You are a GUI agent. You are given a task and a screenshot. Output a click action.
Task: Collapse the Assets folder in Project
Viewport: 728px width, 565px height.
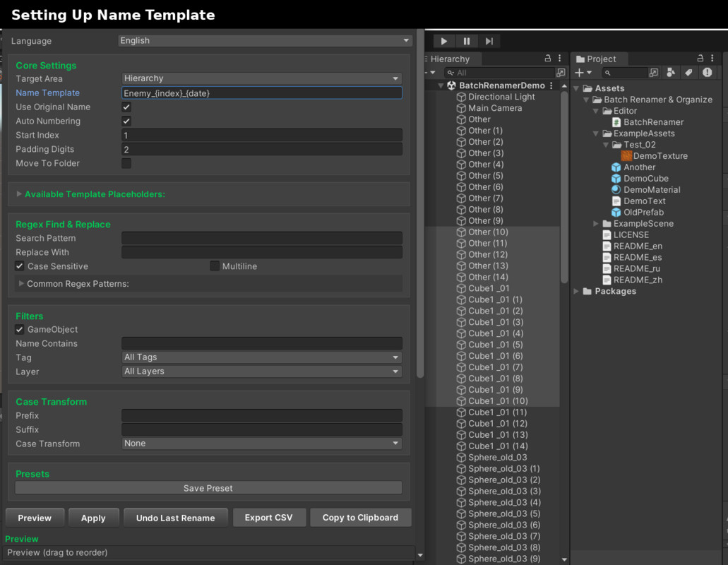click(577, 88)
